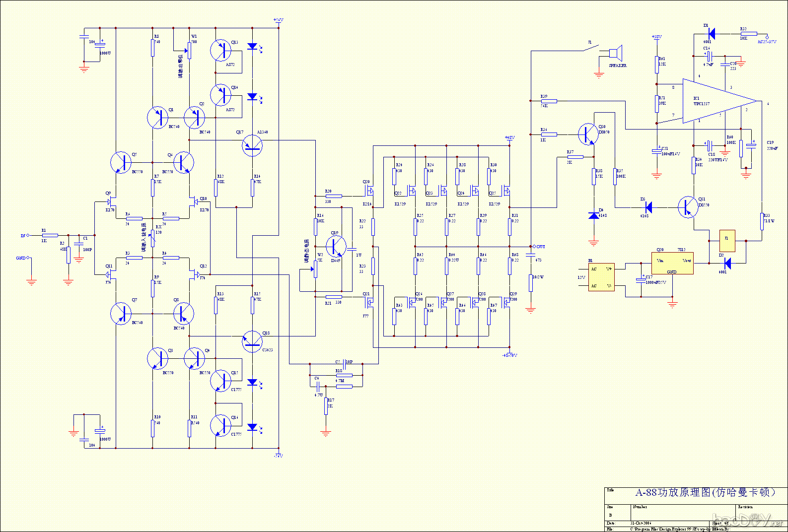788x532 pixels.
Task: Select the R20 330 ohm resistor
Action: [334, 196]
